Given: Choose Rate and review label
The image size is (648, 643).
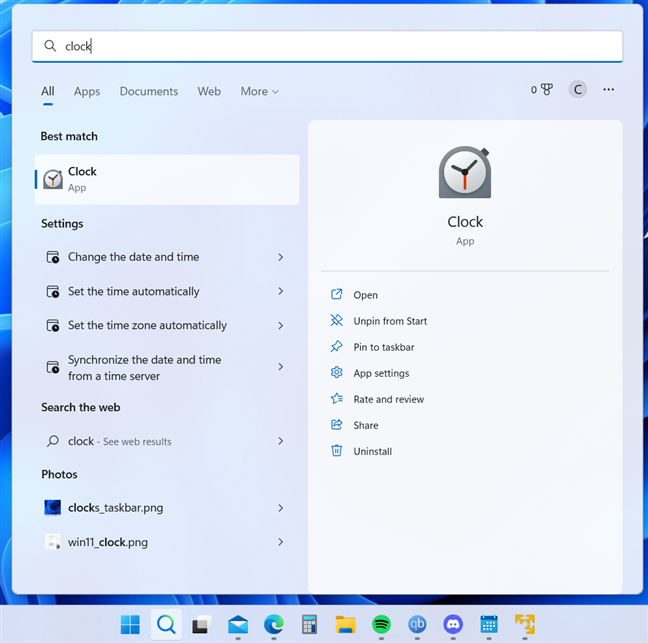Looking at the screenshot, I should (388, 399).
